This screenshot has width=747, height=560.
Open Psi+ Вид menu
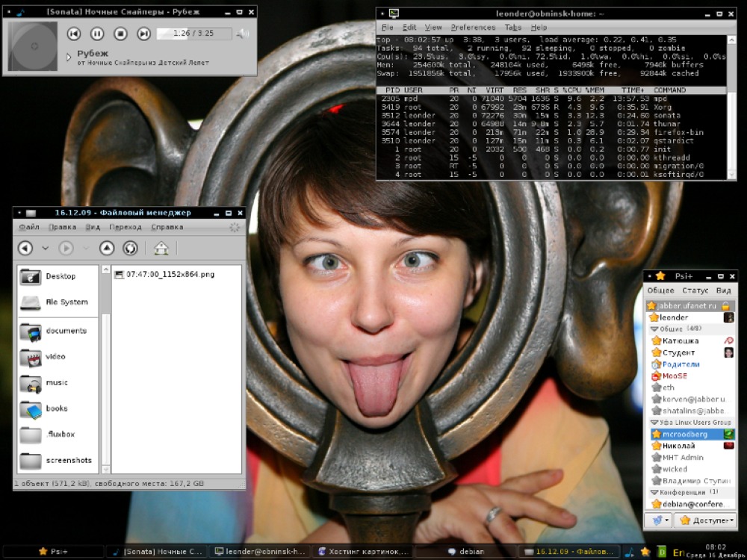(x=723, y=290)
